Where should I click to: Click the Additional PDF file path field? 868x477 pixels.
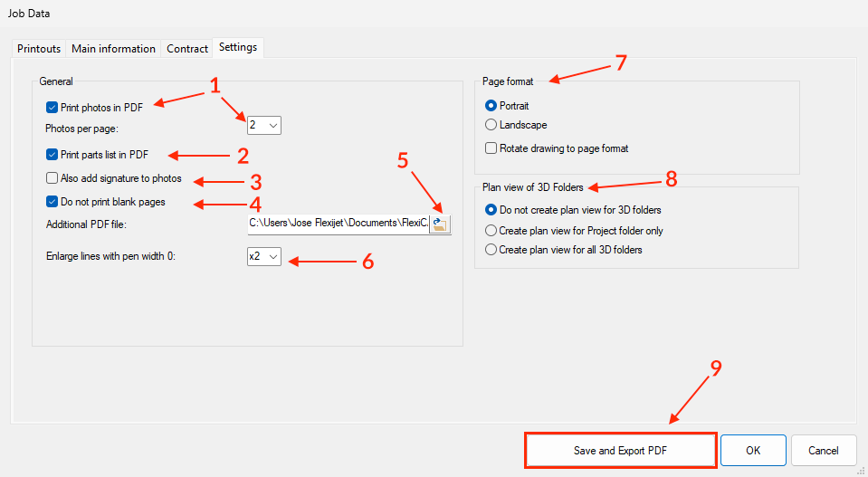click(337, 224)
